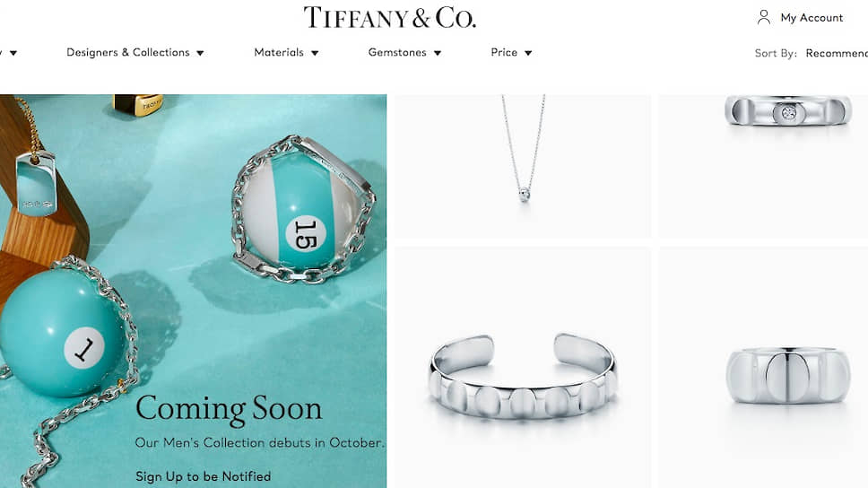The height and width of the screenshot is (488, 868).
Task: View the diamond band ring product
Action: tap(787, 166)
